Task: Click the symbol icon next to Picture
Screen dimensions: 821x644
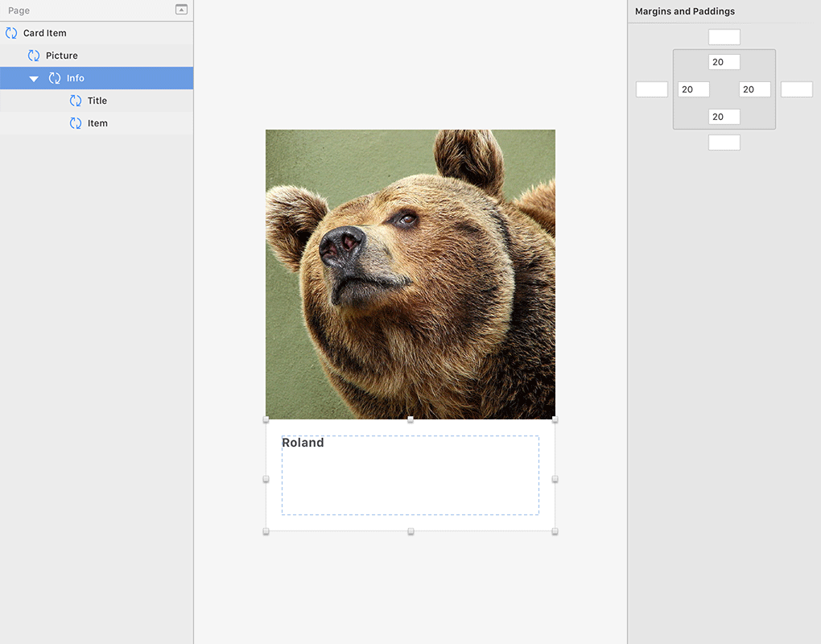Action: click(34, 56)
